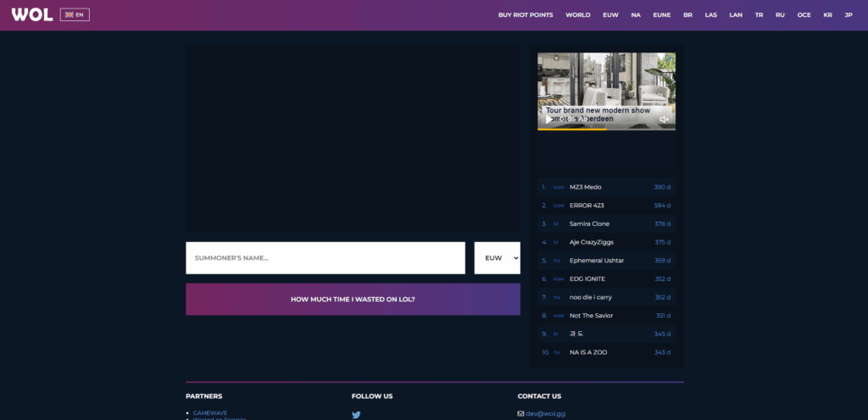
Task: Open the GAMEWAVE partner link
Action: [x=210, y=413]
